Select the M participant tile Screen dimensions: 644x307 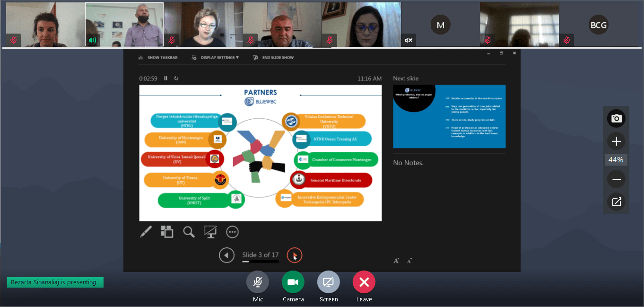click(440, 25)
